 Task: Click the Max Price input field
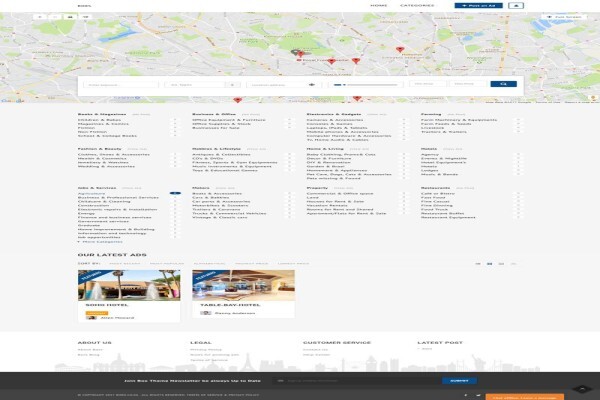[468, 83]
